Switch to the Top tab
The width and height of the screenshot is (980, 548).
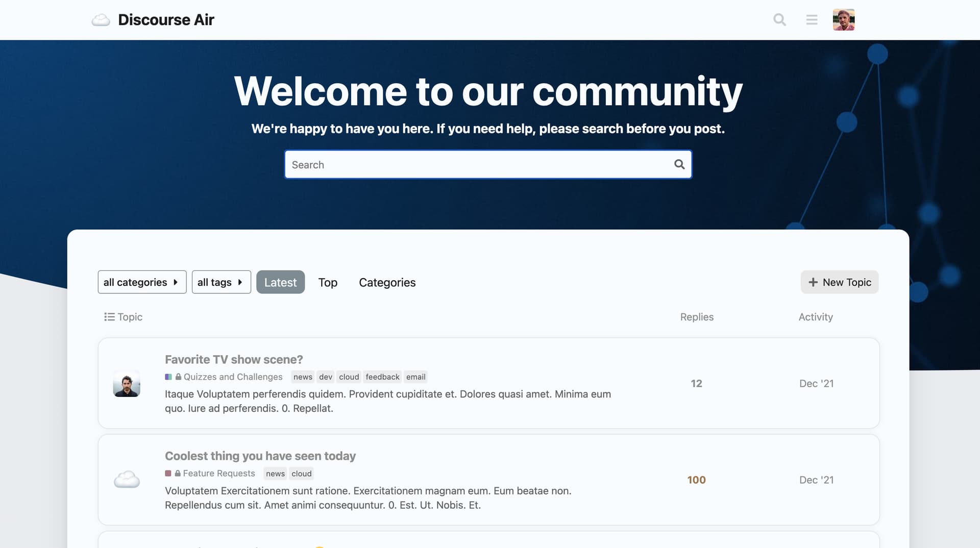tap(328, 282)
